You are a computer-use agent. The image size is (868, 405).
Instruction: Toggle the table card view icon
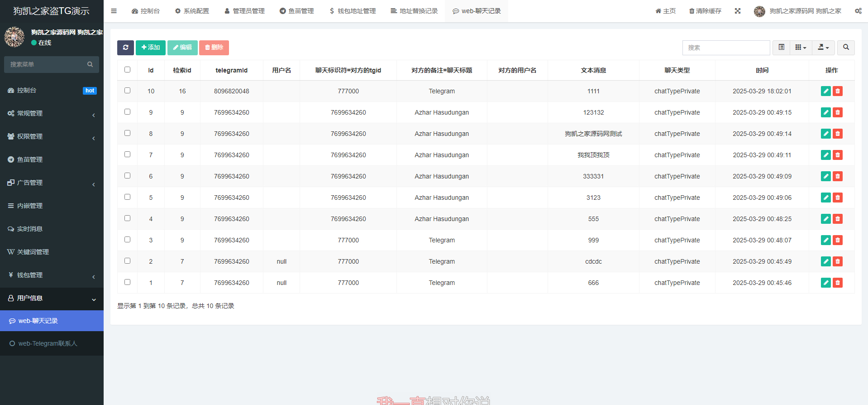point(781,48)
